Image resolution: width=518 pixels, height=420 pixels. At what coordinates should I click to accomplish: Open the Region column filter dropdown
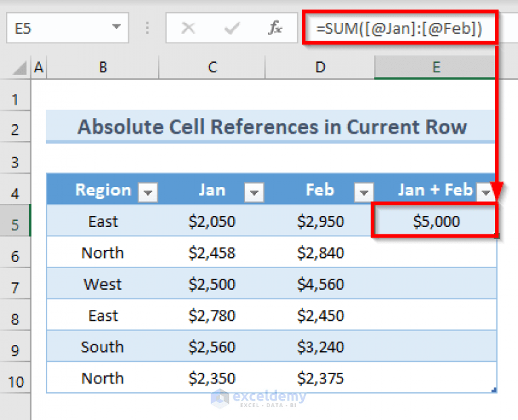(148, 192)
